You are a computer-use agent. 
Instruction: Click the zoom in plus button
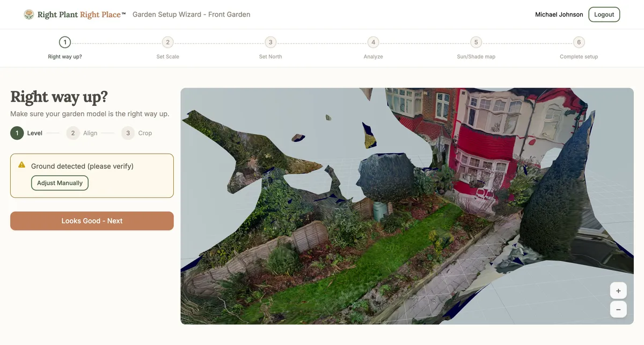tap(618, 291)
